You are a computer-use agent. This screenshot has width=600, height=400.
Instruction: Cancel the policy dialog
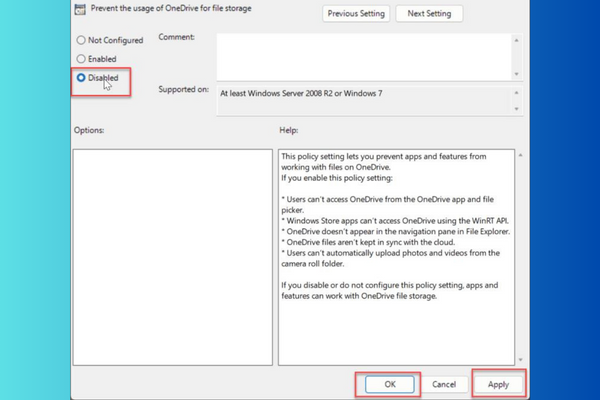click(444, 384)
